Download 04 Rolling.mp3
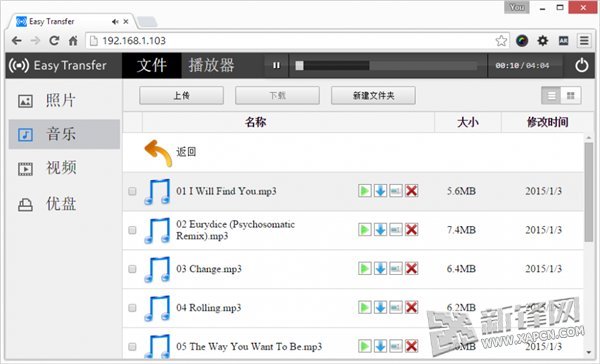600x364 pixels. tap(380, 307)
